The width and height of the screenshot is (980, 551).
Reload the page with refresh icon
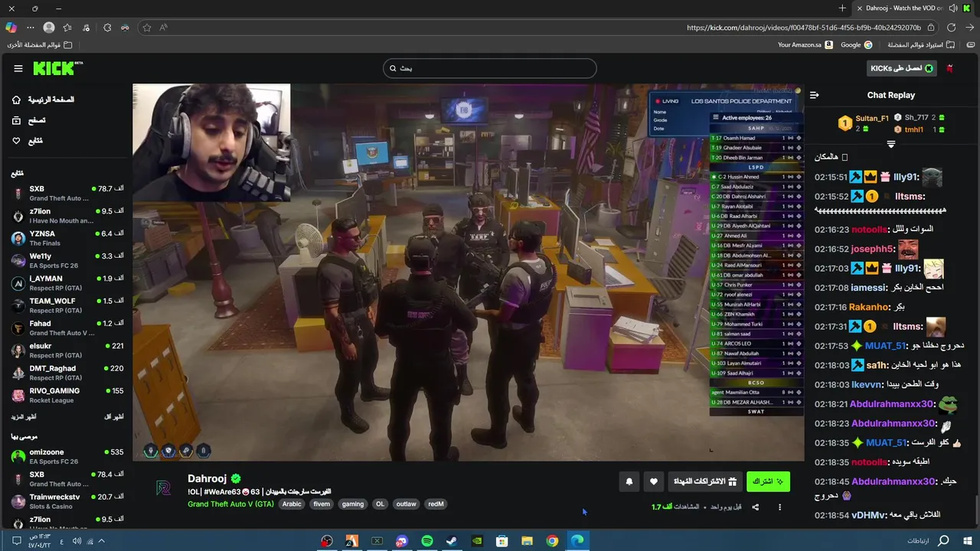click(x=951, y=28)
